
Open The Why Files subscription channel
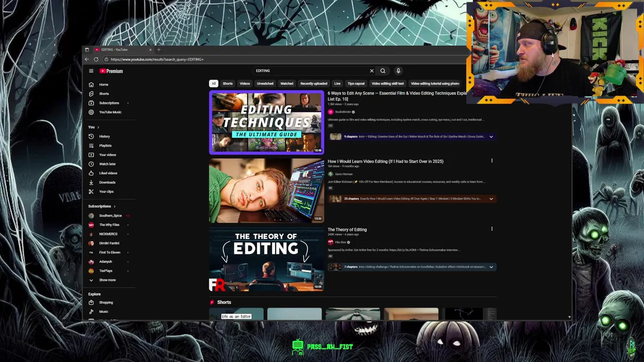click(109, 225)
